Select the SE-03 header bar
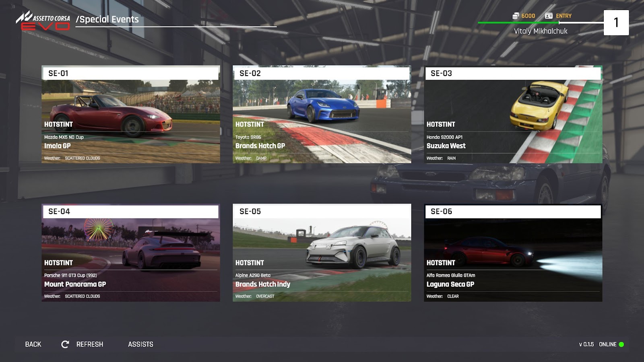This screenshot has width=644, height=362. [513, 73]
